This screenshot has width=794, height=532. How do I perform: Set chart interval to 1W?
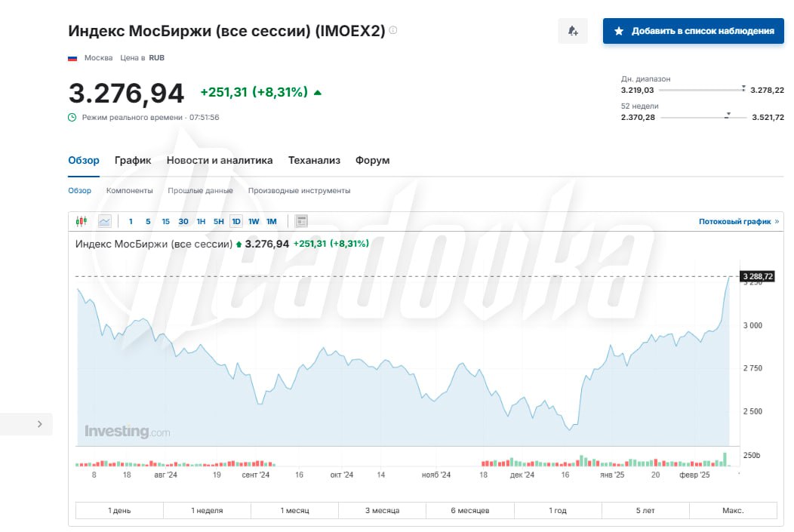click(254, 221)
